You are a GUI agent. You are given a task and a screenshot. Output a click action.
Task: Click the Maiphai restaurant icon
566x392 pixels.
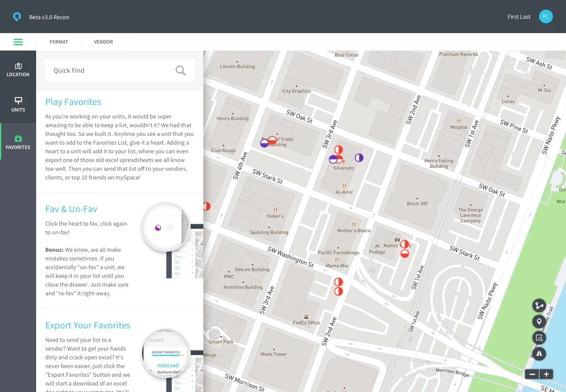tap(458, 121)
